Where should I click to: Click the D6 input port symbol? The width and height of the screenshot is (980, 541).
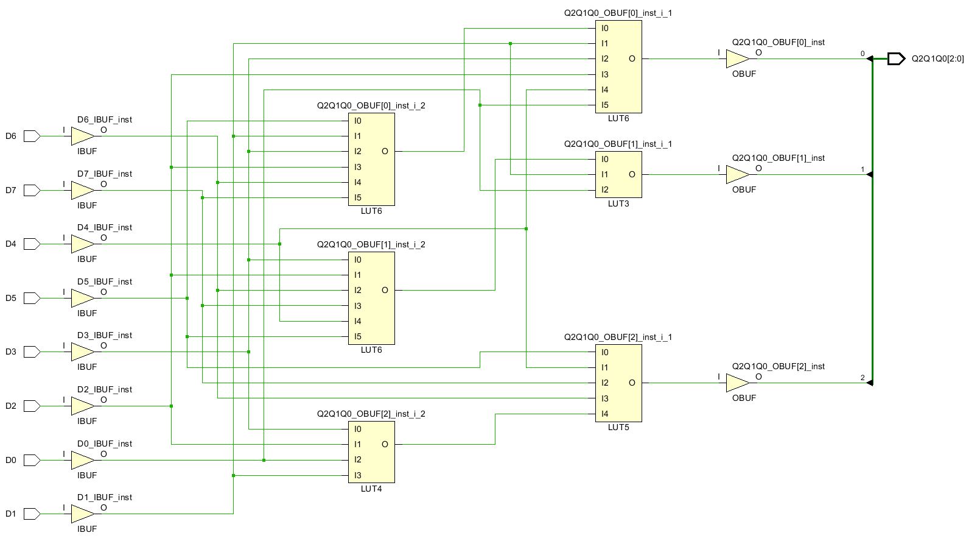[x=32, y=136]
